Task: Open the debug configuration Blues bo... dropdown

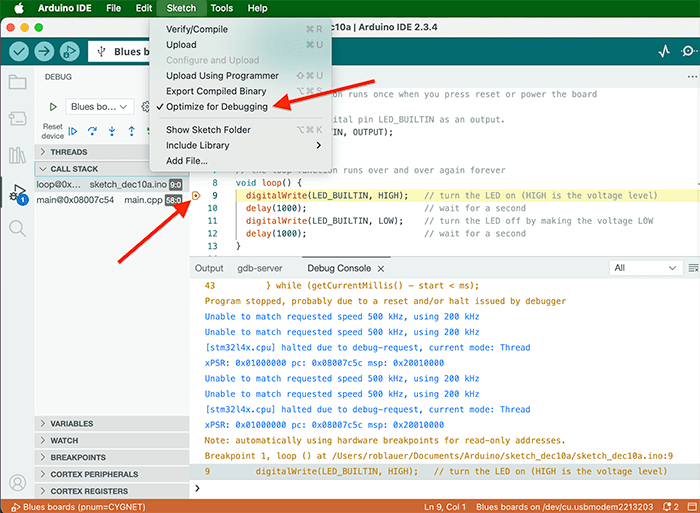Action: (100, 107)
